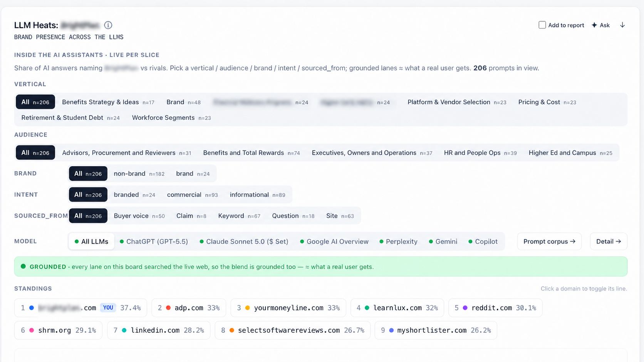Toggle the rank 1 YOU domain line

click(x=80, y=308)
